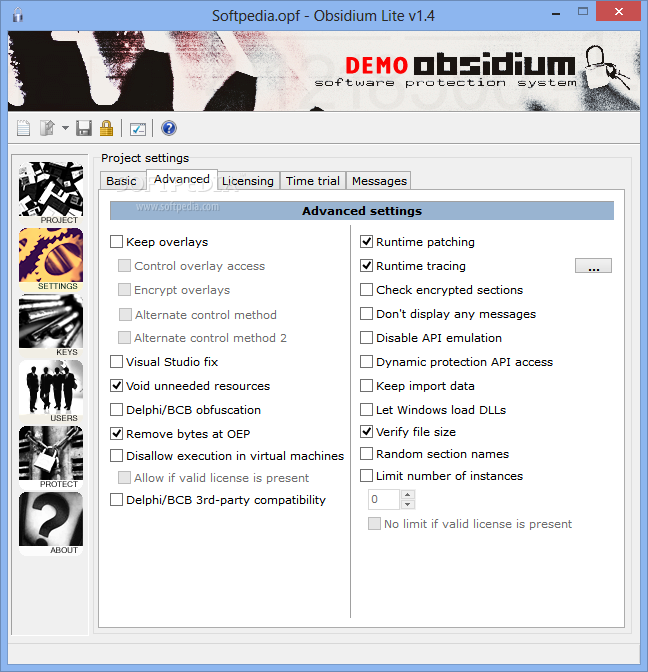Close the Obsidium Lite window
Viewport: 648px width, 672px height.
coord(618,12)
